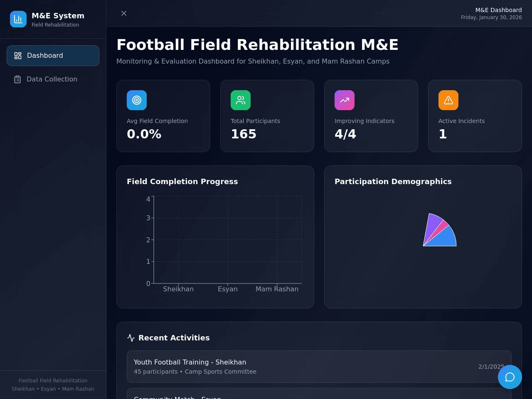
Task: Click the M&E System bar chart logo
Action: tap(18, 19)
